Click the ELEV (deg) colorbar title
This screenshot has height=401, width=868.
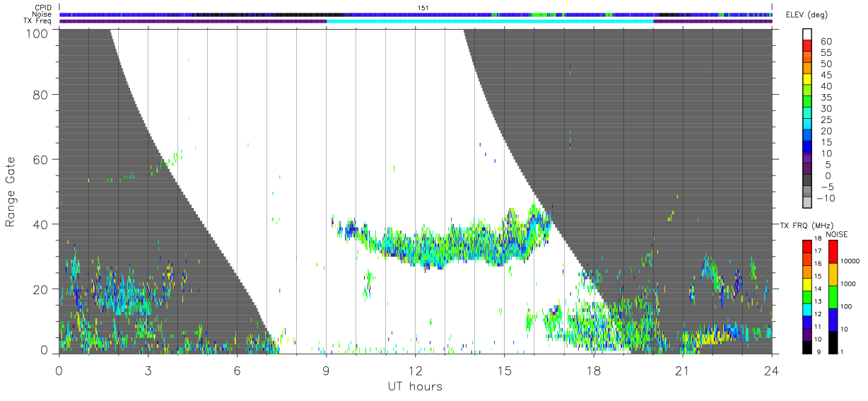tap(807, 16)
